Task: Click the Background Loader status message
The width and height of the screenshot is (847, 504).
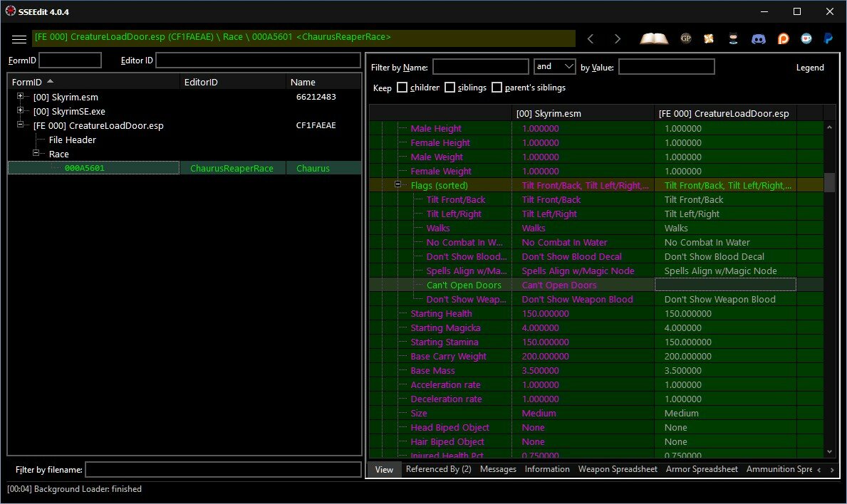Action: (75, 489)
